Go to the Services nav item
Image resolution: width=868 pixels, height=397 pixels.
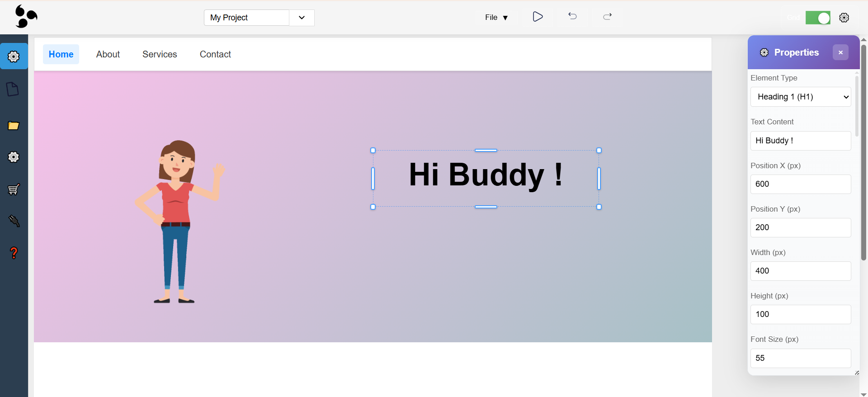[x=160, y=54]
